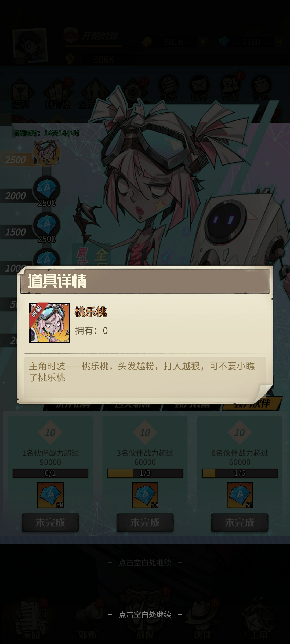The width and height of the screenshot is (290, 644).
Task: Click 未完成 under 6名伙伴战力超过60000
Action: click(x=240, y=522)
